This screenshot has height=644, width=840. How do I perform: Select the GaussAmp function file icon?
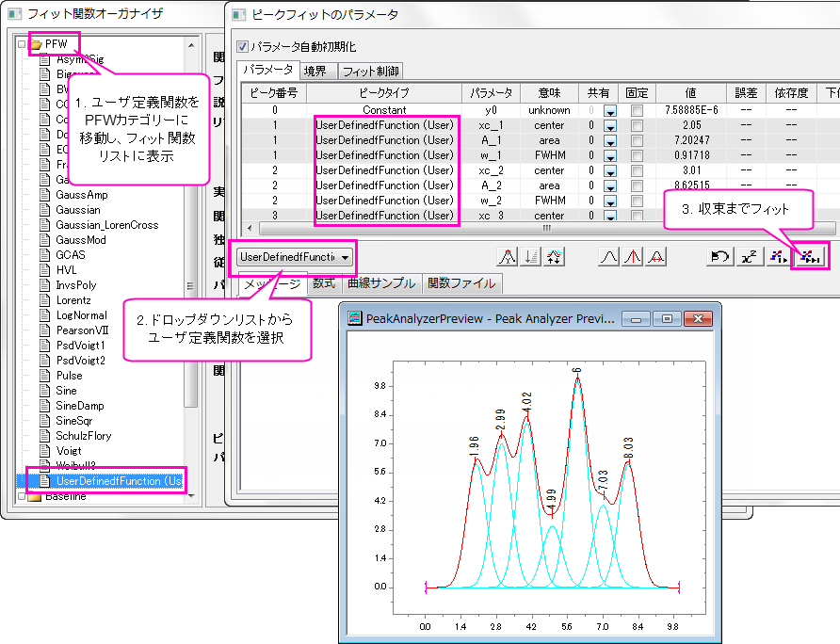coord(45,195)
